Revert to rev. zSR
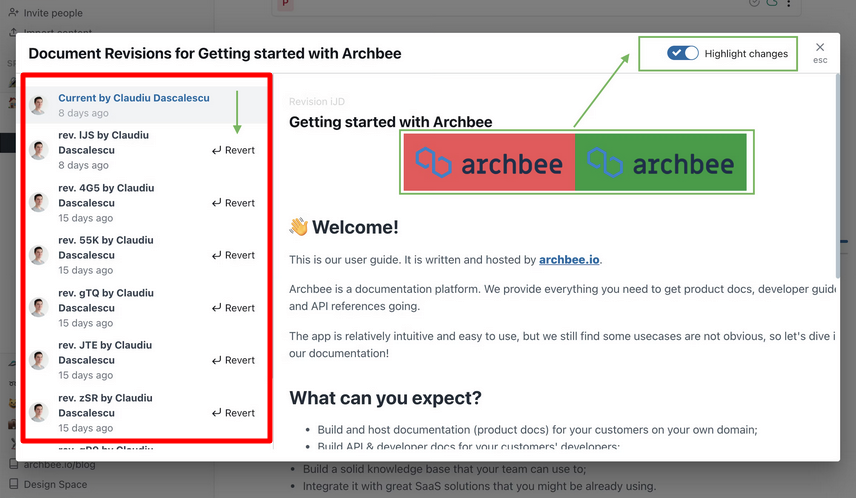Viewport: 856px width, 498px height. [x=233, y=413]
